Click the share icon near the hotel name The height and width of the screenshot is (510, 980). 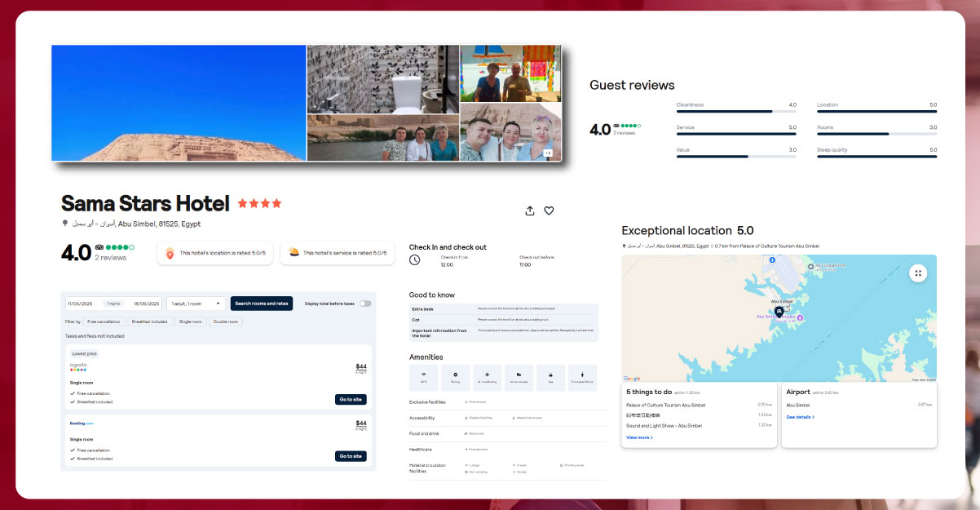tap(530, 211)
